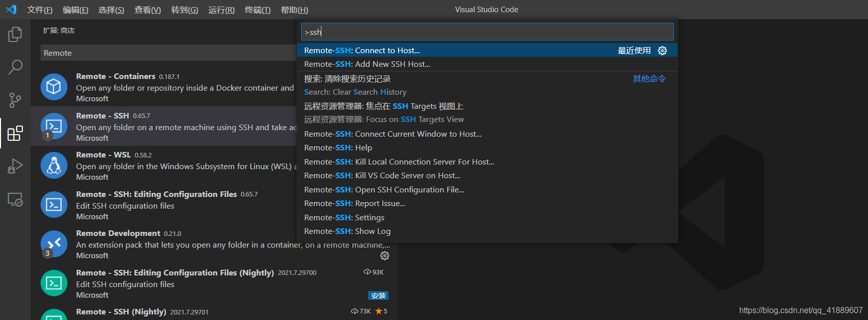
Task: Select 搜索: 清除搜索历史记录 command
Action: pyautogui.click(x=487, y=85)
